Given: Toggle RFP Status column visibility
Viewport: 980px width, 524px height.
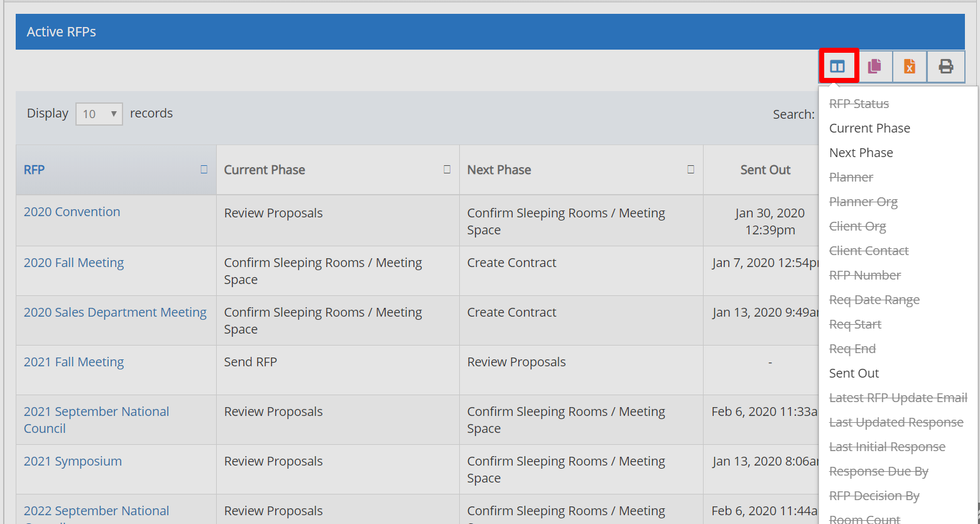Looking at the screenshot, I should tap(859, 104).
